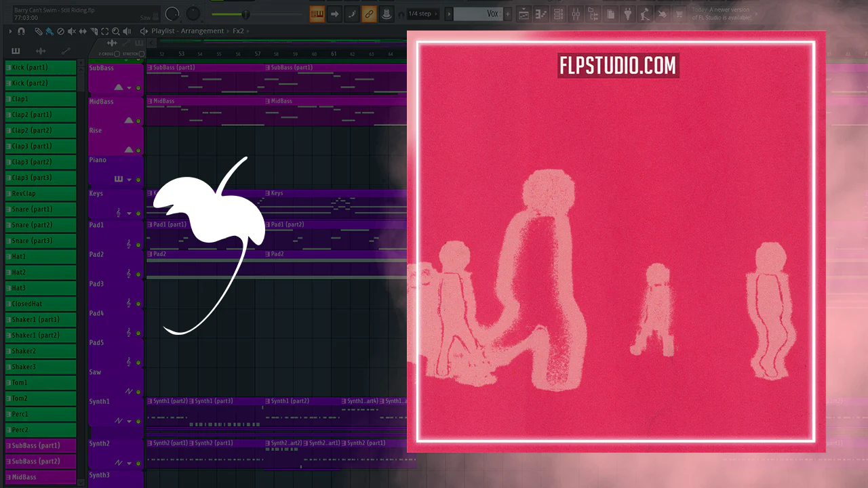
Task: Toggle the orange chain-link icon
Action: click(x=369, y=14)
